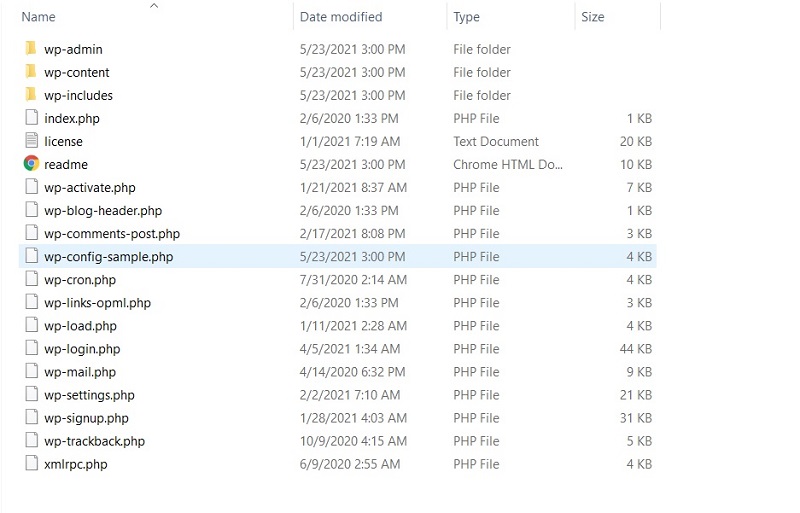The height and width of the screenshot is (513, 800).
Task: Click the 1/1/2021 7:19 AM date of license
Action: click(x=350, y=141)
